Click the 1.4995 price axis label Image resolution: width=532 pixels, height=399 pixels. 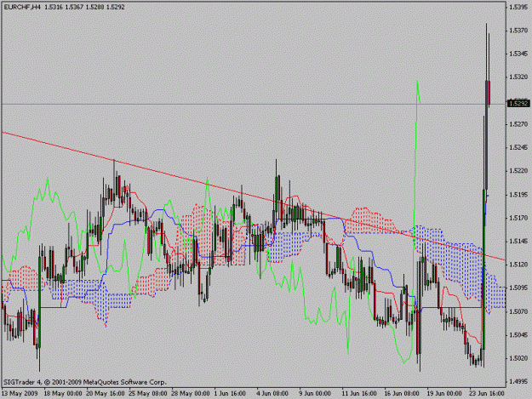tap(518, 382)
